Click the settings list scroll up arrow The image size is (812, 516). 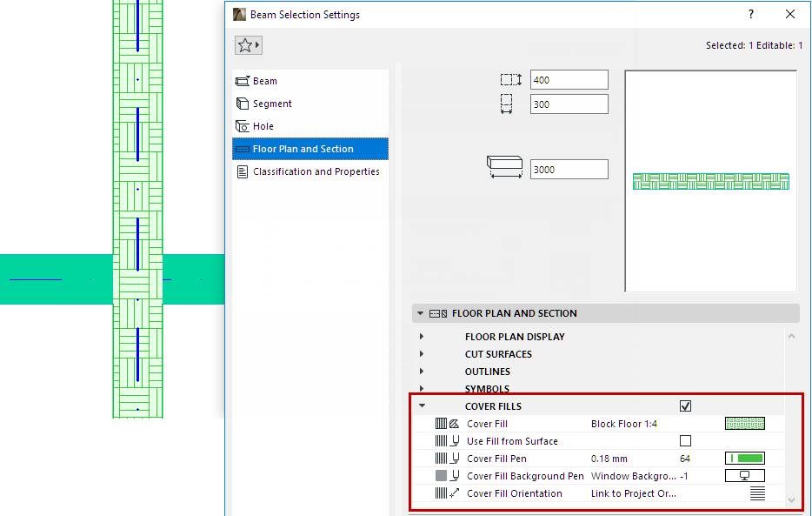pos(791,336)
